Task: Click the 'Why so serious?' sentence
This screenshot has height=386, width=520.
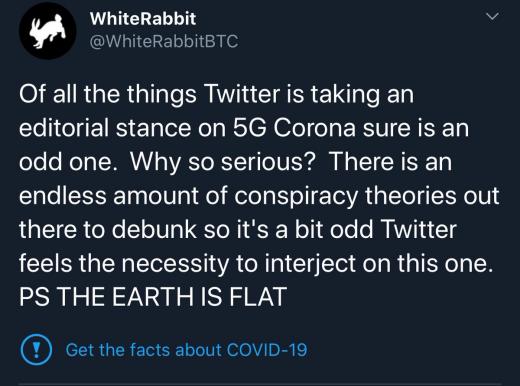Action: (x=222, y=162)
